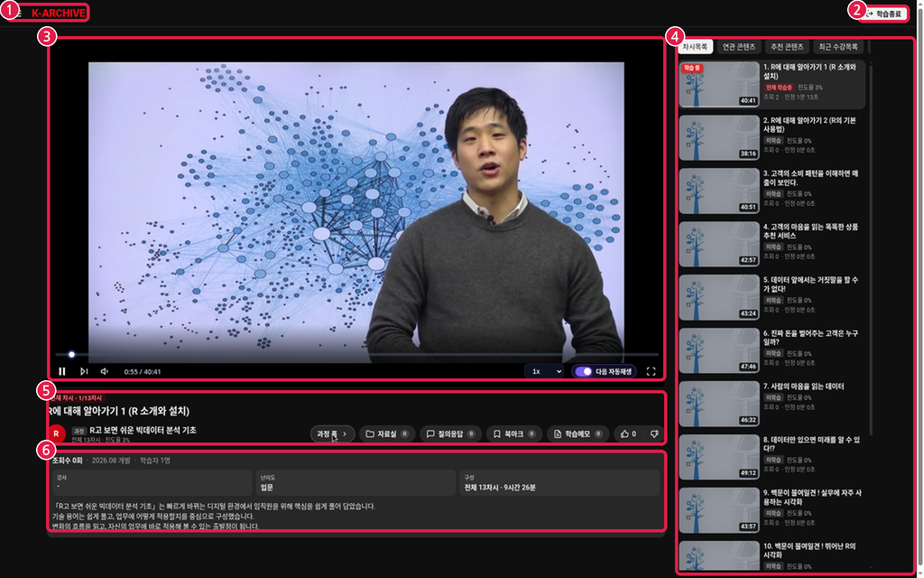
Task: Switch to the 추천 콘텐츠 tab
Action: click(787, 47)
